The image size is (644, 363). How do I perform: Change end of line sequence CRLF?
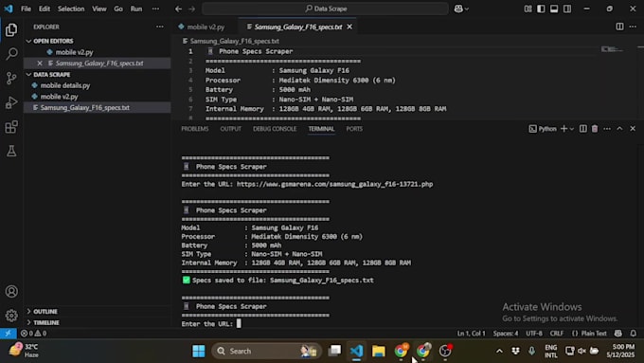pos(557,333)
